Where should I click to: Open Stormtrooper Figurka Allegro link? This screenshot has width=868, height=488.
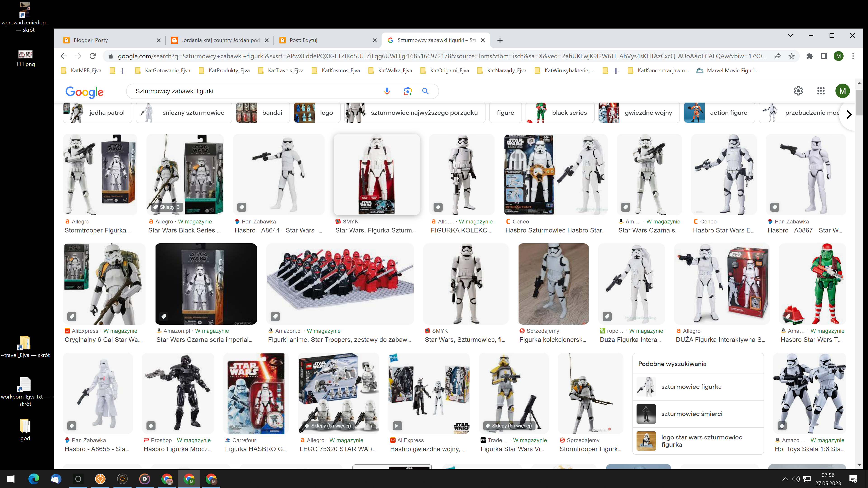point(98,230)
